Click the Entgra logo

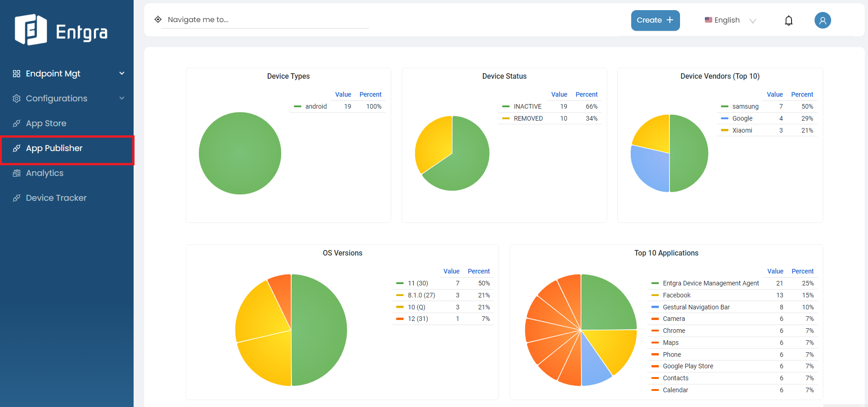(61, 30)
